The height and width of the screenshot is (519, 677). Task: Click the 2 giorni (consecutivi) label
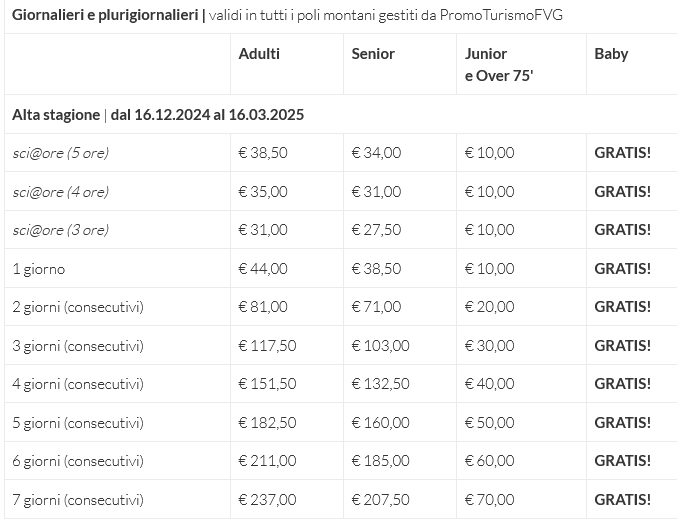78,307
